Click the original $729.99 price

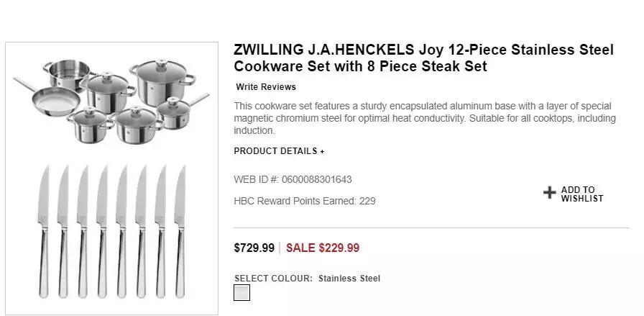(x=254, y=248)
